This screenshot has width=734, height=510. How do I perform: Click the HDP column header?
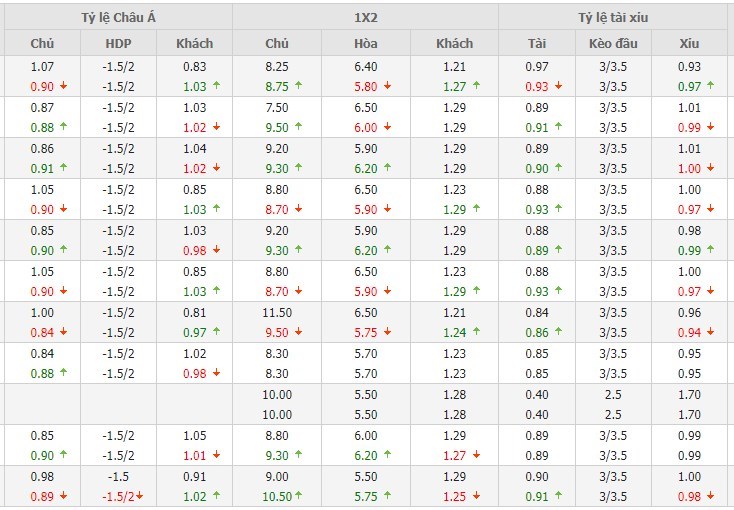tap(118, 43)
